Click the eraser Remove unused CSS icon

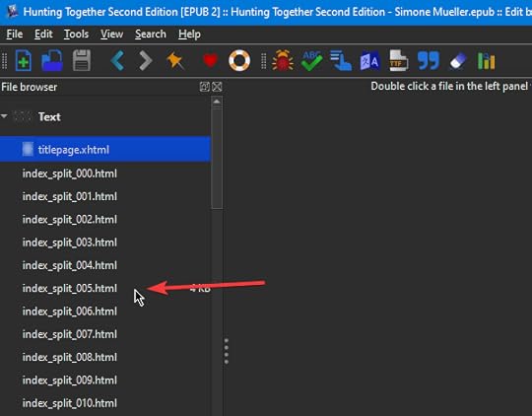pos(457,61)
